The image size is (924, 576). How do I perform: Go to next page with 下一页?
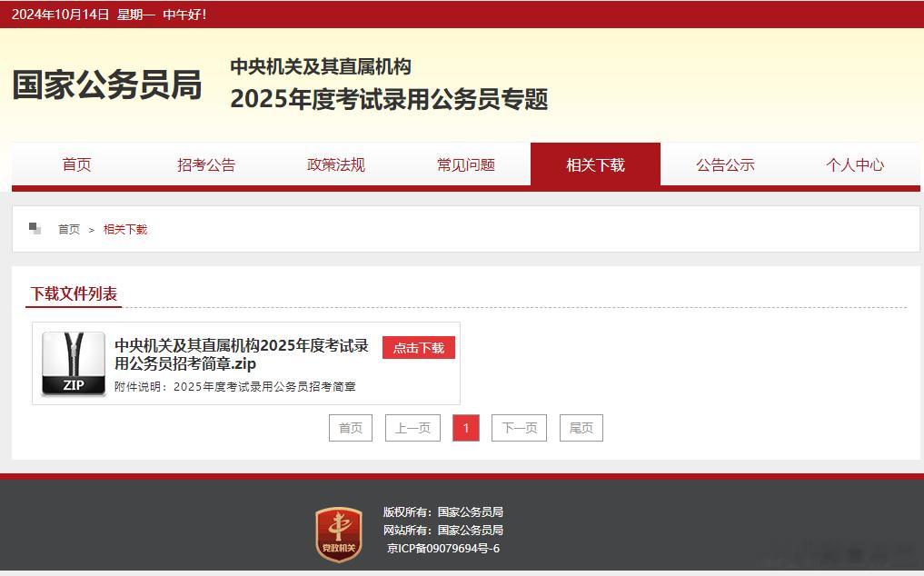pyautogui.click(x=519, y=428)
